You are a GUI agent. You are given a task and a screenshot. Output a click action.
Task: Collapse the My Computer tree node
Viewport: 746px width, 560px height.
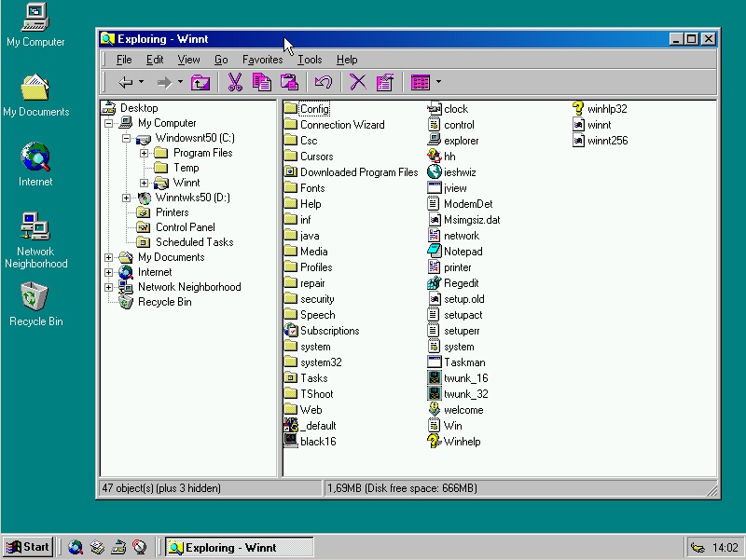[109, 123]
